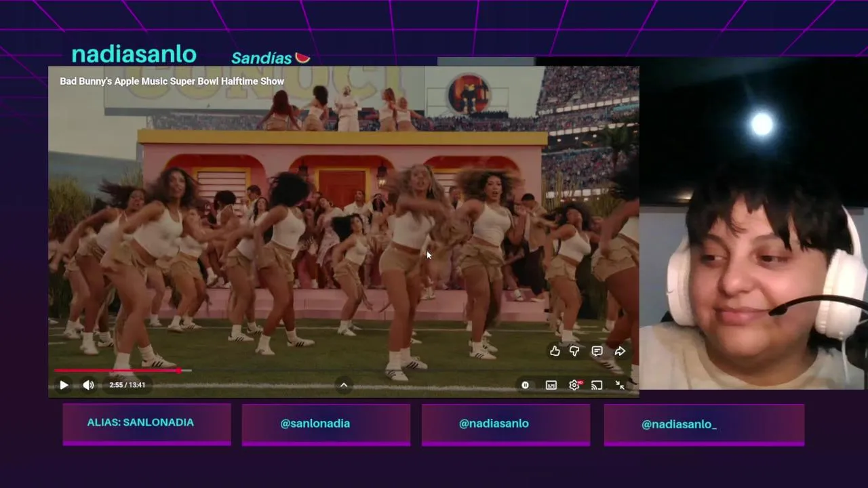
Task: Cast video to a TV
Action: pos(597,385)
